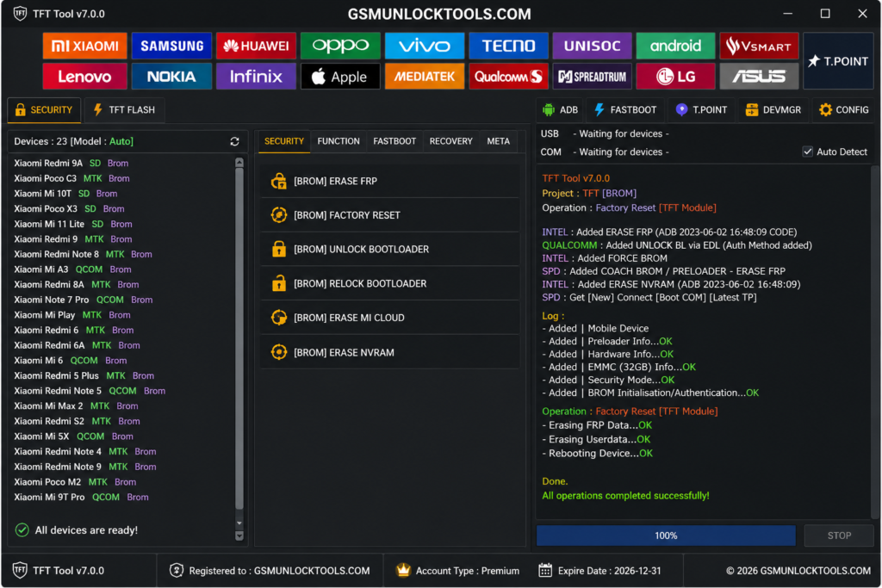Open the META sub-tab
The width and height of the screenshot is (882, 588).
pyautogui.click(x=499, y=142)
